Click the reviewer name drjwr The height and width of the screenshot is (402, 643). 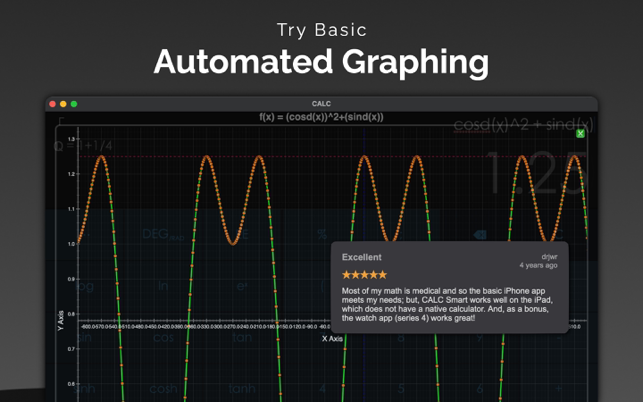coord(550,257)
